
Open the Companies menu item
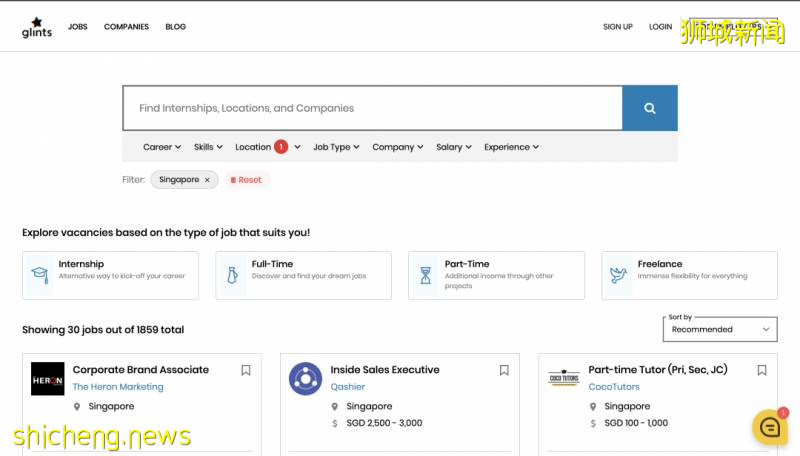126,27
